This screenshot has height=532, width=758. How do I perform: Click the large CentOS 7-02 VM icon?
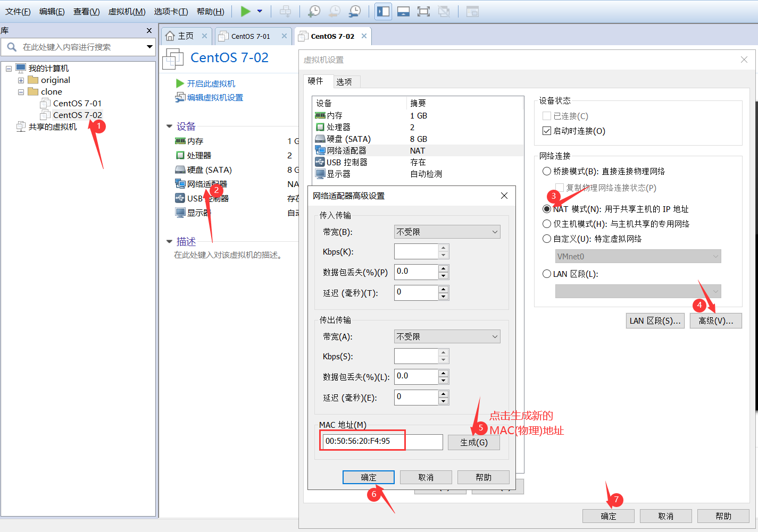pyautogui.click(x=173, y=58)
